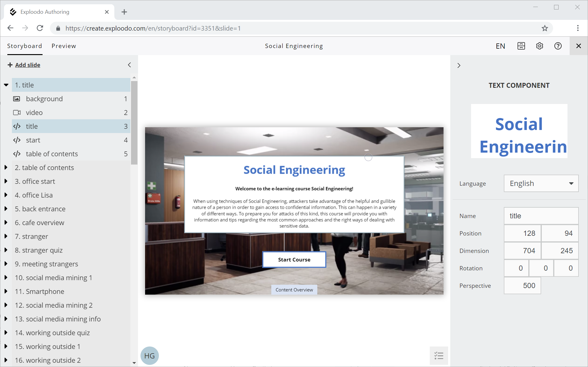This screenshot has height=367, width=588.
Task: Click the Name input field
Action: [541, 216]
